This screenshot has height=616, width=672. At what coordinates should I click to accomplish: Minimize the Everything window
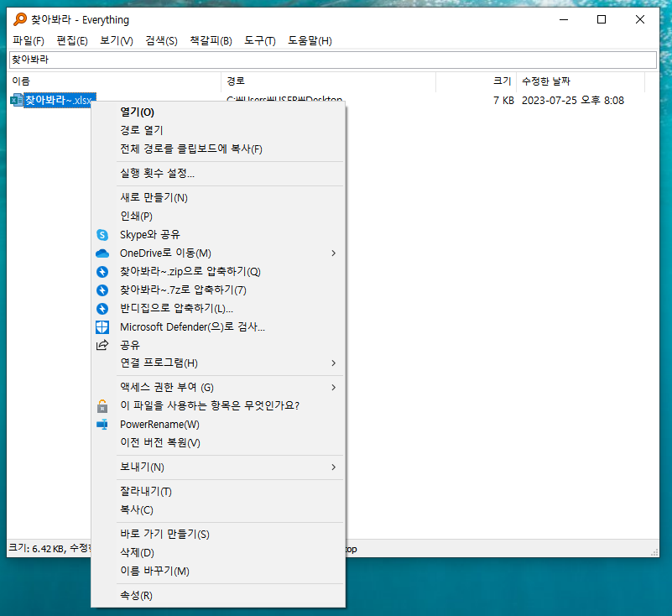[x=564, y=19]
